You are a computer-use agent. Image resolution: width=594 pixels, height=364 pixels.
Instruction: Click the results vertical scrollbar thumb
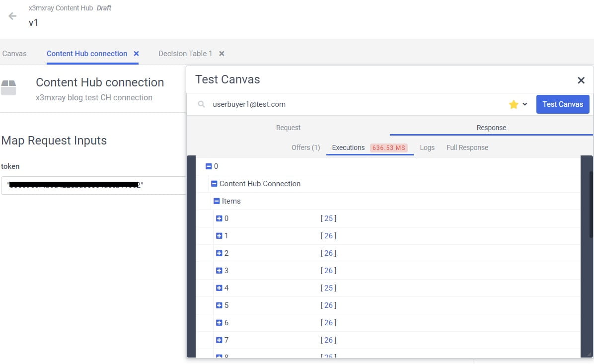click(591, 205)
